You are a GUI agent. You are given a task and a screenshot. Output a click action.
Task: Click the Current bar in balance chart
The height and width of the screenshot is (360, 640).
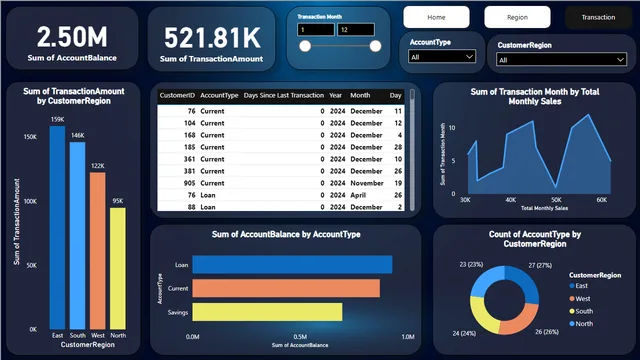[286, 288]
